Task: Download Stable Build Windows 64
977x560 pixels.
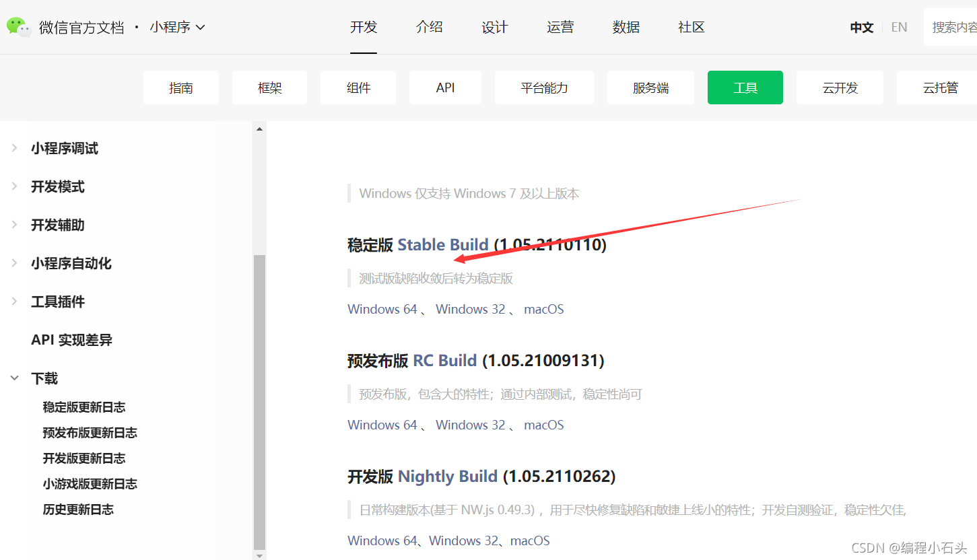Action: pos(382,309)
